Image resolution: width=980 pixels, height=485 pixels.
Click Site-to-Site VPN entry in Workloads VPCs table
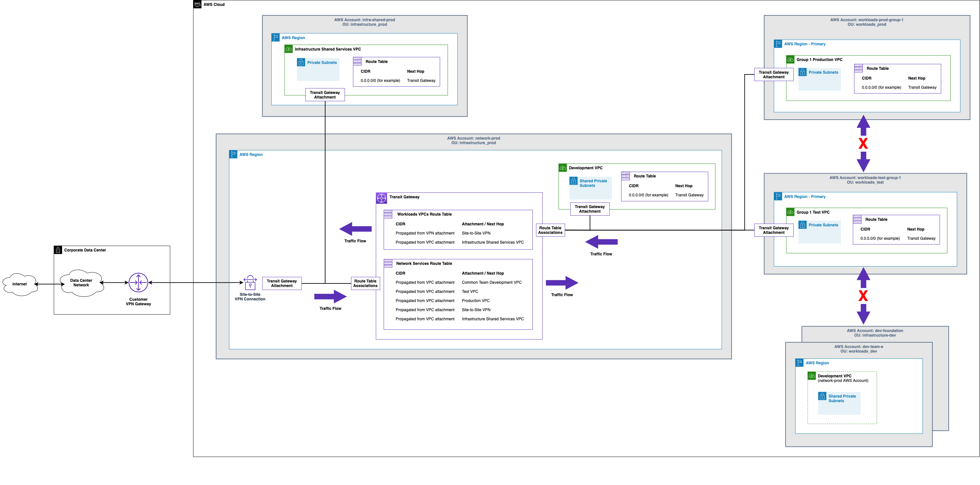pyautogui.click(x=476, y=233)
